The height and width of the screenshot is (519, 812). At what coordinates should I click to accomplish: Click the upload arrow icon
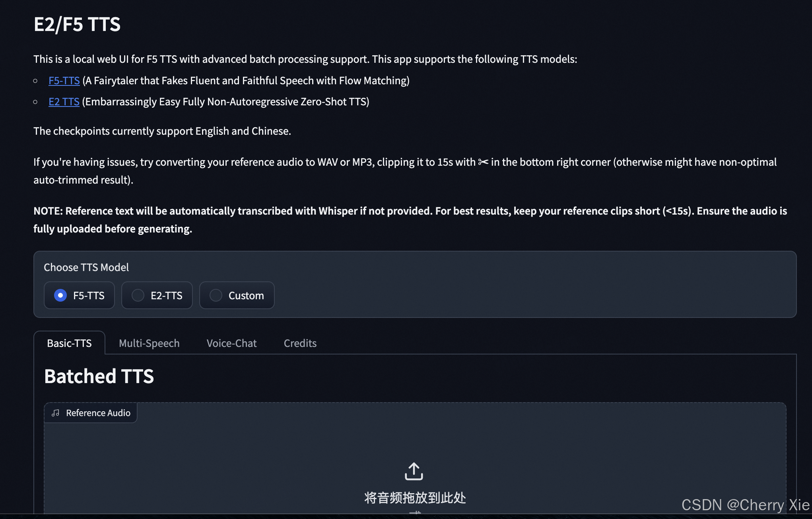tap(414, 471)
